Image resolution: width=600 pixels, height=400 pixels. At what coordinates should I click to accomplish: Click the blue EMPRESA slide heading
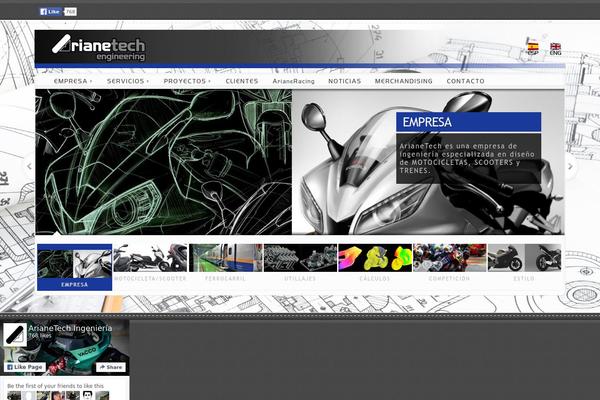tap(468, 122)
